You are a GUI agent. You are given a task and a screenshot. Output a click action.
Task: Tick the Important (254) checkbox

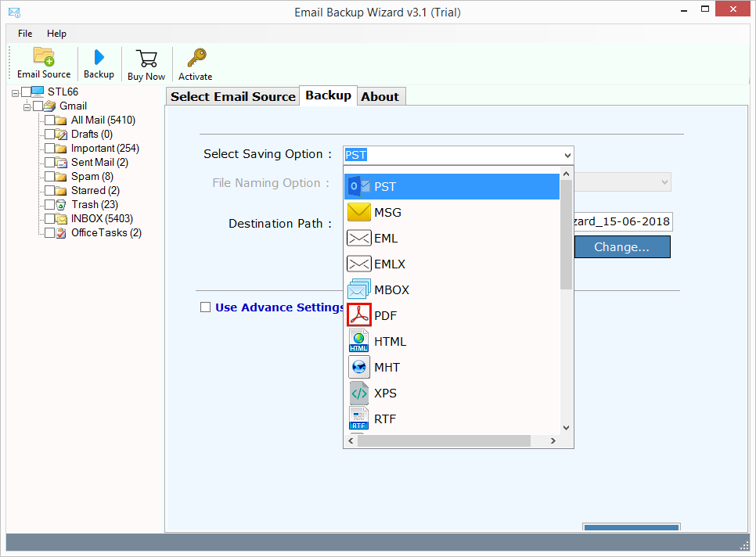point(49,148)
